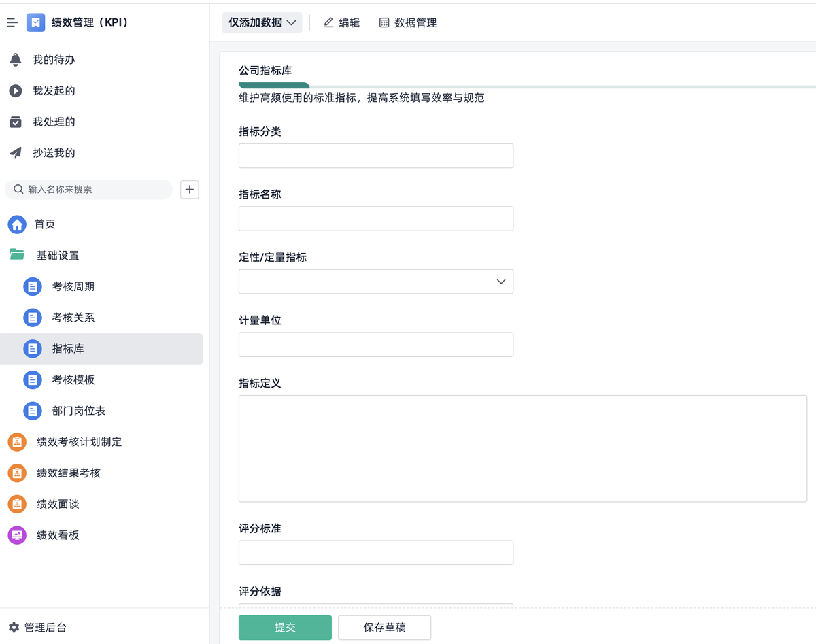Click the 提交 submit button
This screenshot has width=816, height=644.
tap(285, 627)
